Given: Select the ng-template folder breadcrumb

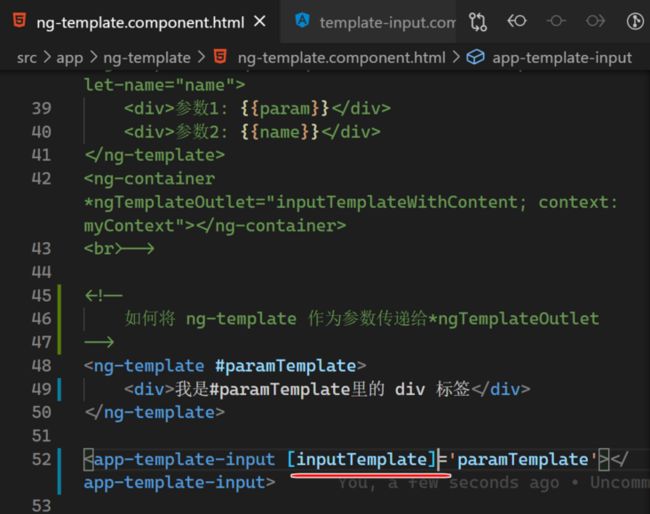Looking at the screenshot, I should (x=147, y=58).
